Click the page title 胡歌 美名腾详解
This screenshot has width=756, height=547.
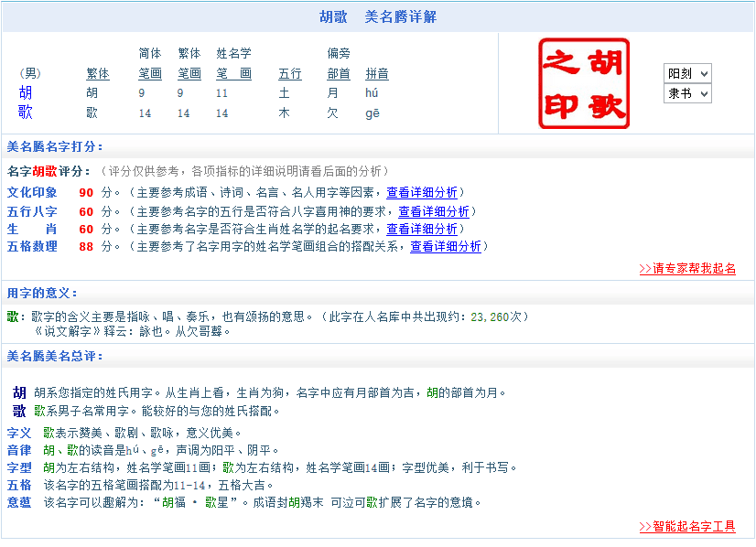point(378,16)
